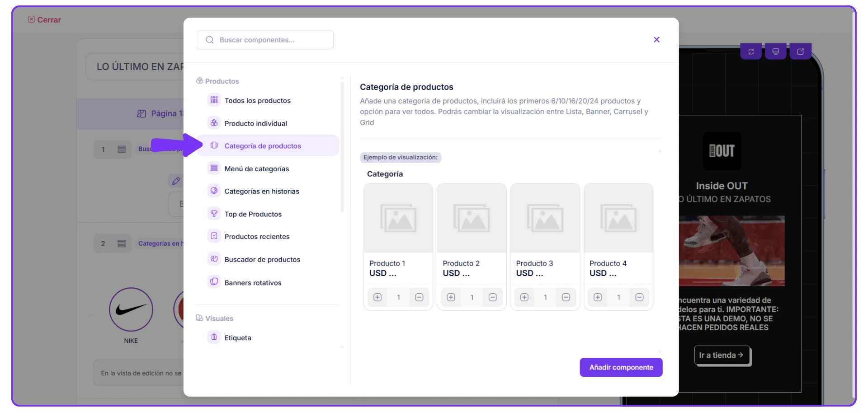Switch preview to desktop view icon
The width and height of the screenshot is (868, 412).
pos(776,52)
